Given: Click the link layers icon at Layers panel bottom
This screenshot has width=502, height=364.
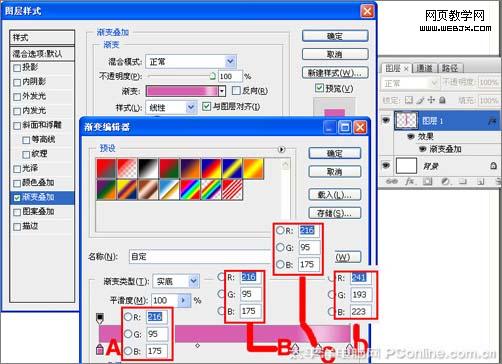Looking at the screenshot, I should [392, 181].
